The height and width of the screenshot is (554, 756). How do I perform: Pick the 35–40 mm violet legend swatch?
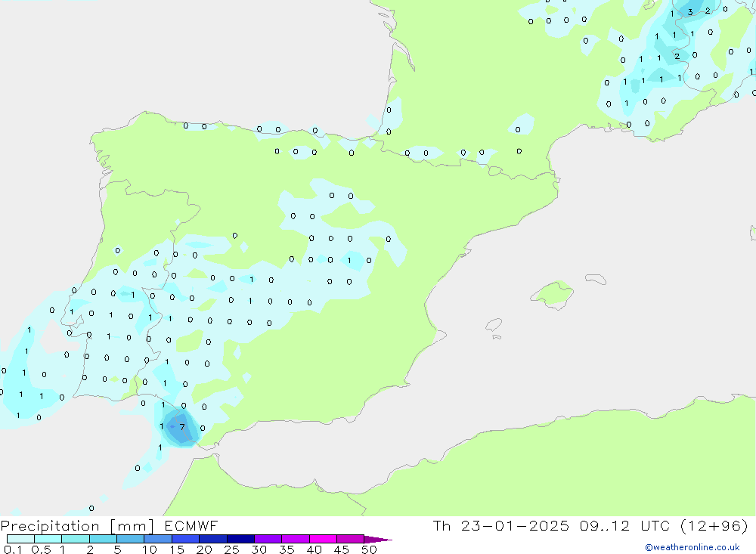coord(296,539)
